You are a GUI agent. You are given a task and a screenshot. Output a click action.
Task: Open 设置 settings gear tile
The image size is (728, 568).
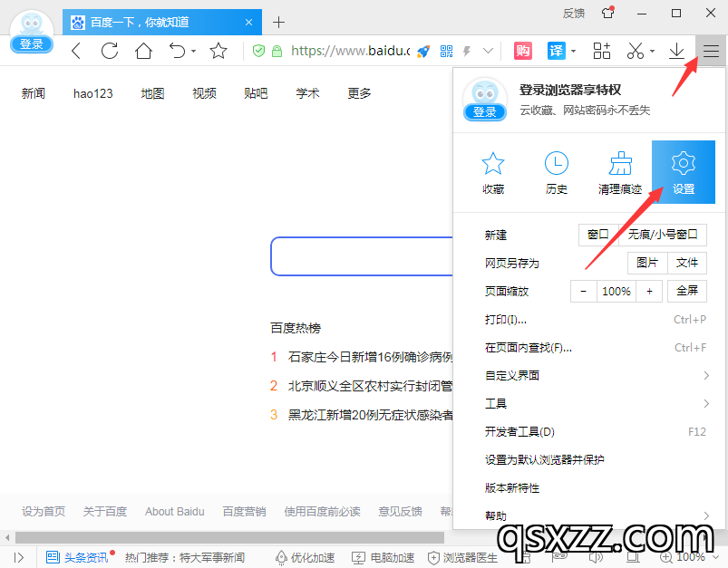[684, 172]
